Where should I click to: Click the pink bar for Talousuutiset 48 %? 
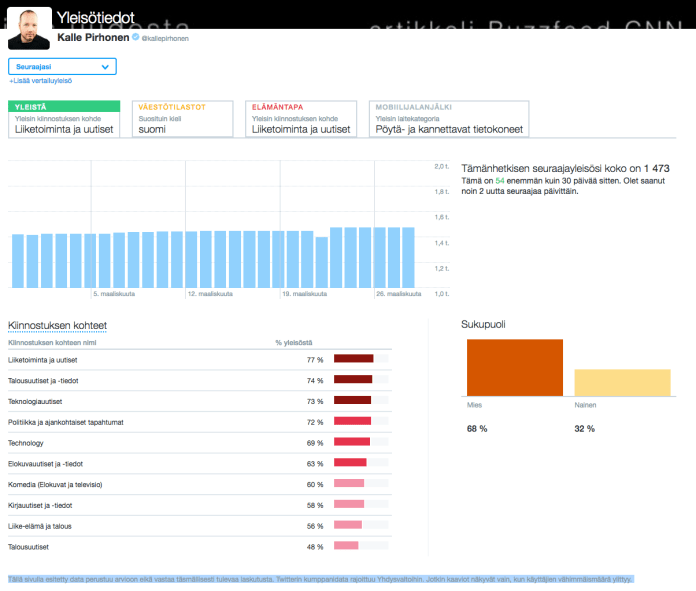(x=346, y=546)
